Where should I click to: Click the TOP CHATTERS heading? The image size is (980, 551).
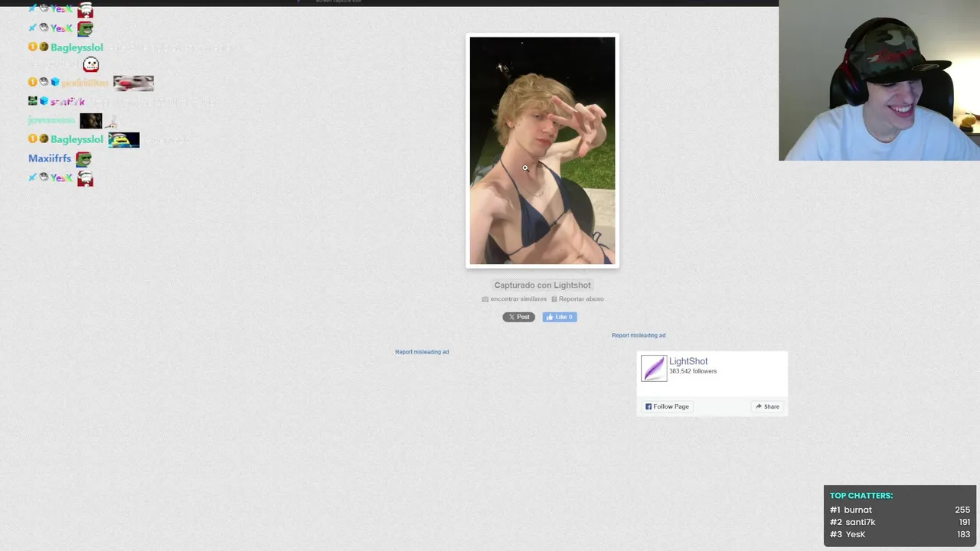pyautogui.click(x=861, y=496)
